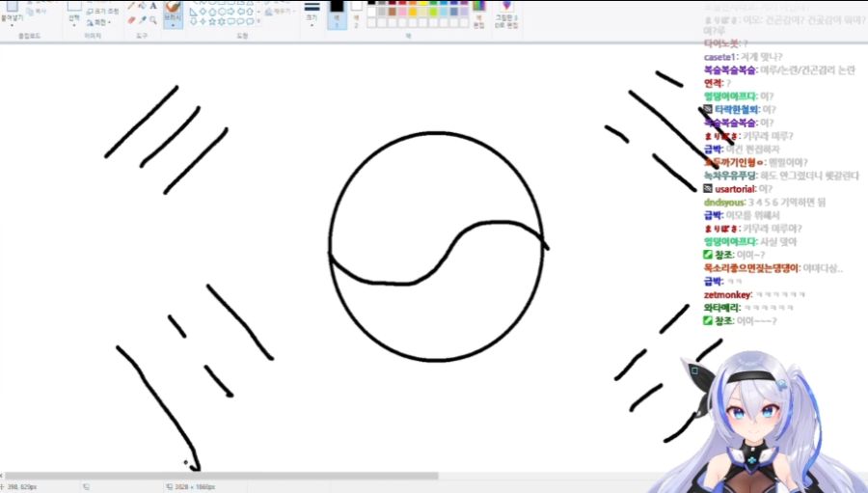
Task: Select the Text tool (A icon)
Action: click(x=153, y=6)
